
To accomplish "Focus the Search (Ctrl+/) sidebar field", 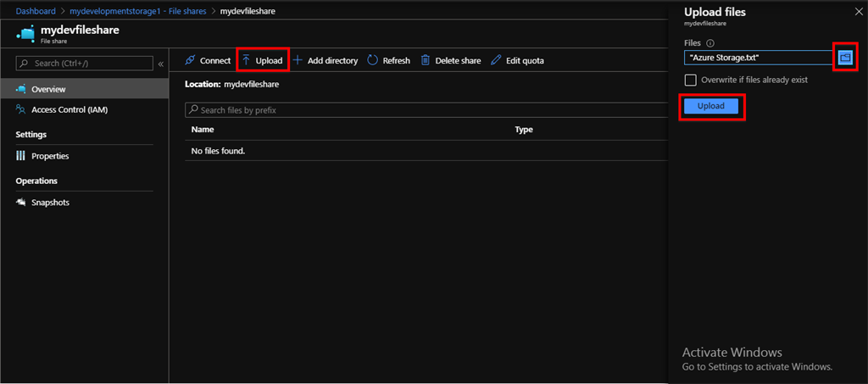I will pos(85,63).
